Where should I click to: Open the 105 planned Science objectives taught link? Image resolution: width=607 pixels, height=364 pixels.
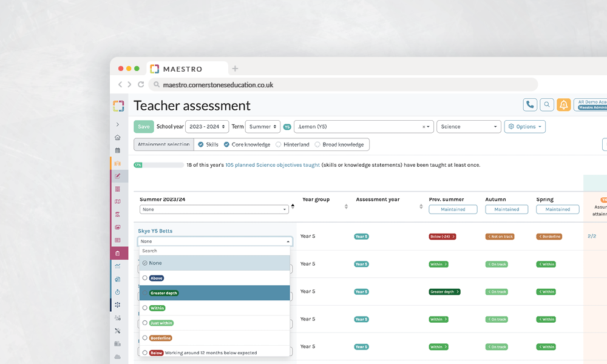tap(272, 165)
